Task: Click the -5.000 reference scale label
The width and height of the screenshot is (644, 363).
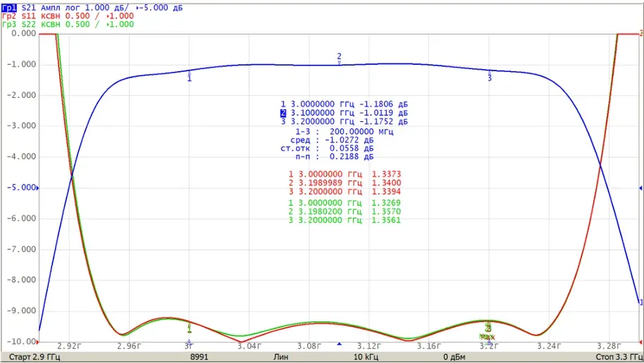Action: 21,187
